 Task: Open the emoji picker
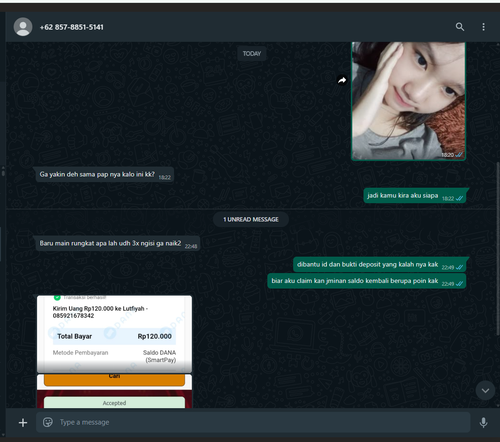(48, 422)
